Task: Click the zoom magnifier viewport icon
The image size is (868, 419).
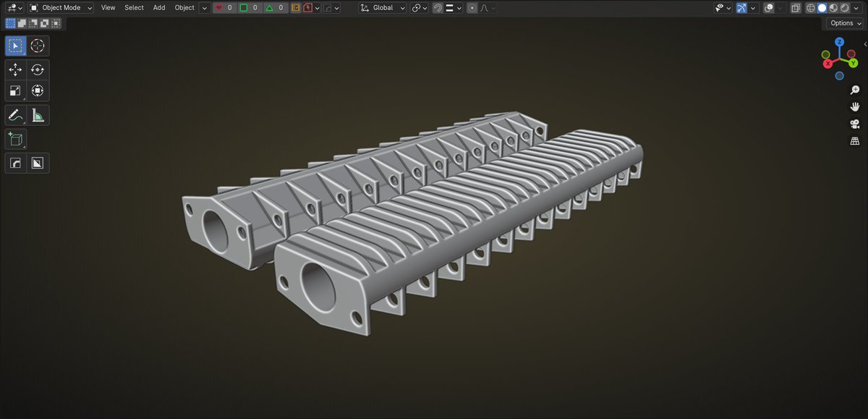Action: 854,90
